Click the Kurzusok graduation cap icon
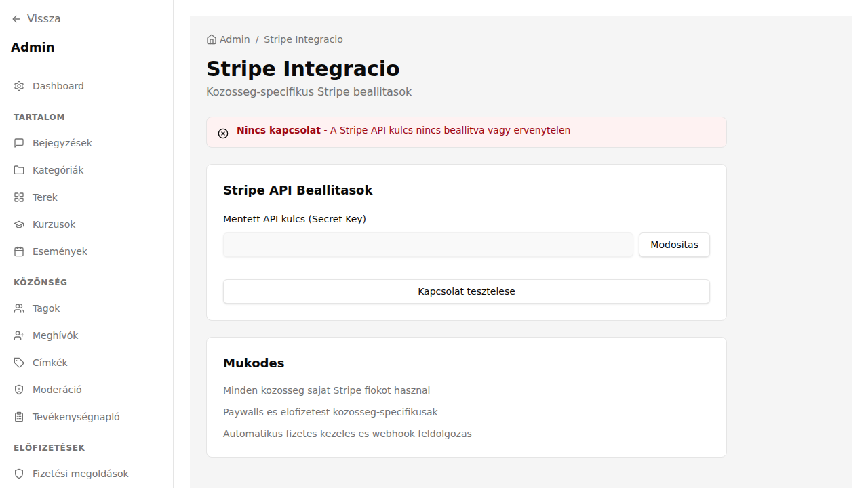Viewport: 868px width, 488px height. pos(19,224)
